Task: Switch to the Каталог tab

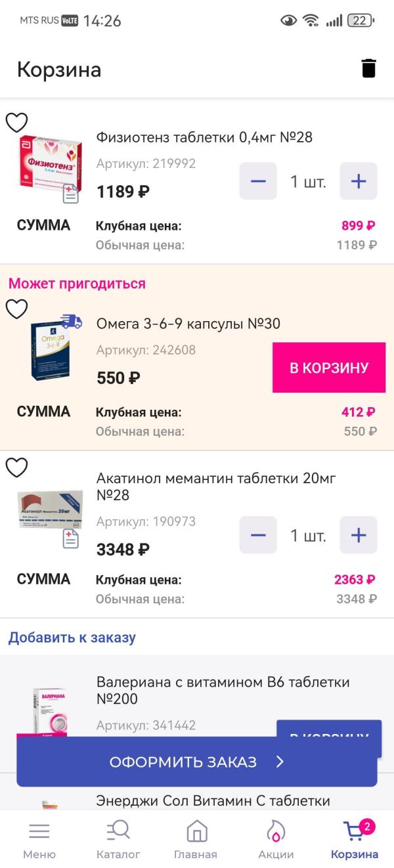Action: 118,840
